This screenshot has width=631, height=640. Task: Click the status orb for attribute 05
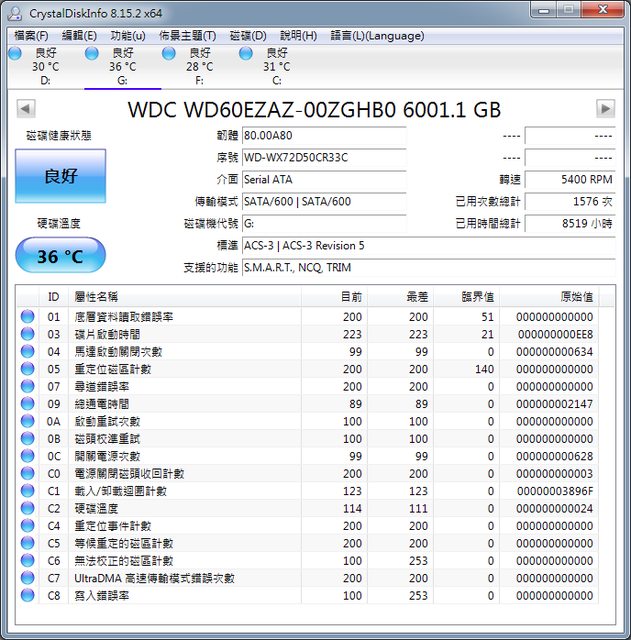(27, 369)
